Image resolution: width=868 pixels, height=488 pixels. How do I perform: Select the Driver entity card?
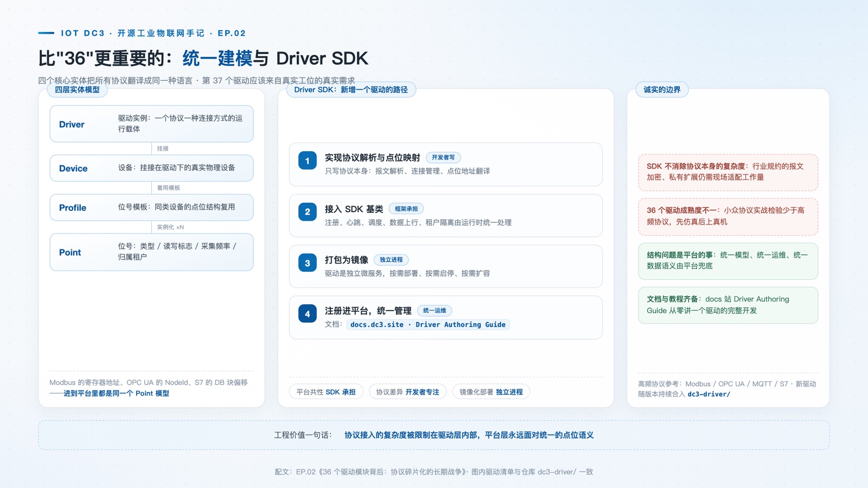tap(151, 124)
